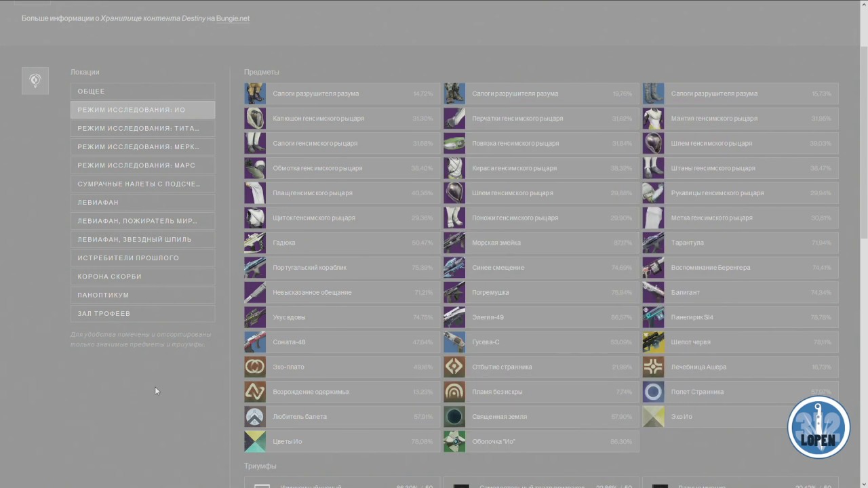This screenshot has height=488, width=868.
Task: Click the Гадюка weapon icon
Action: 255,243
